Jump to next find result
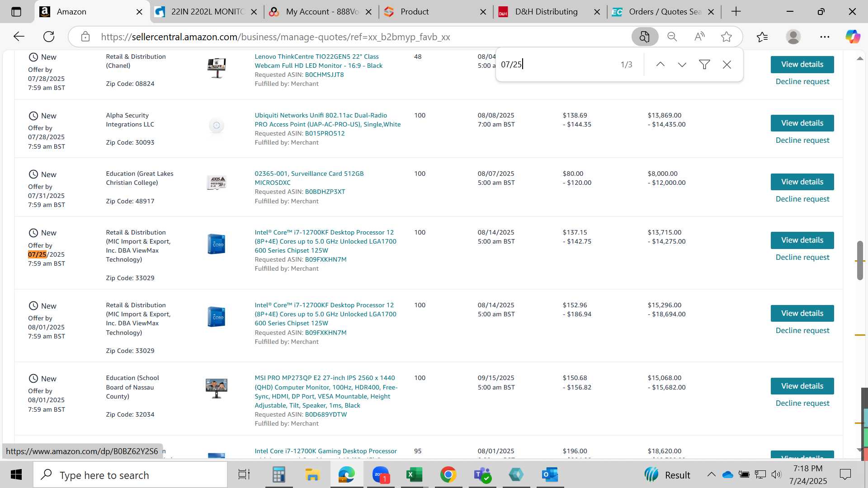The width and height of the screenshot is (868, 488). pos(682,65)
